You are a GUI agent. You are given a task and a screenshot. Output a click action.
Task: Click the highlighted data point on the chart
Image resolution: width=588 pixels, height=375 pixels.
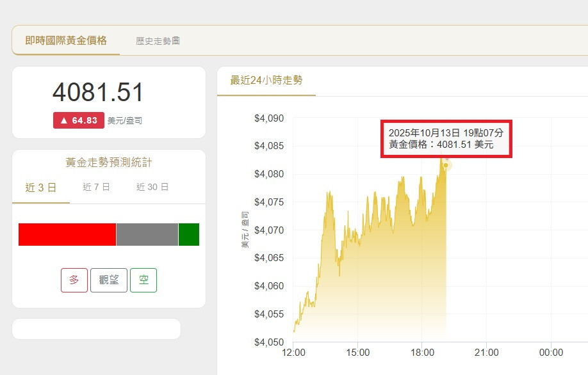pyautogui.click(x=446, y=165)
